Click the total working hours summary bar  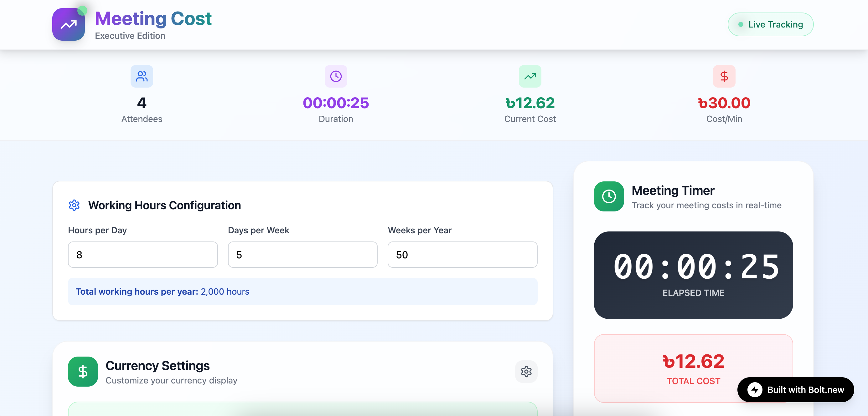[302, 292]
